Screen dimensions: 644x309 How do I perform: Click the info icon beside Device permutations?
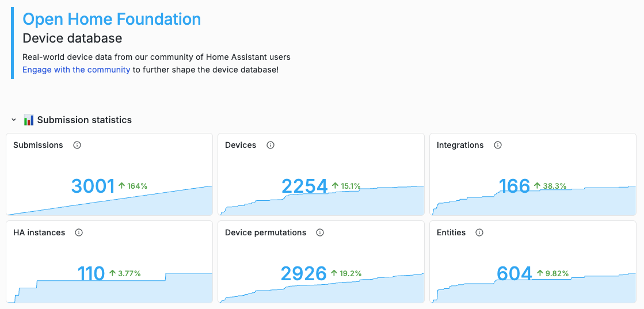pos(320,232)
